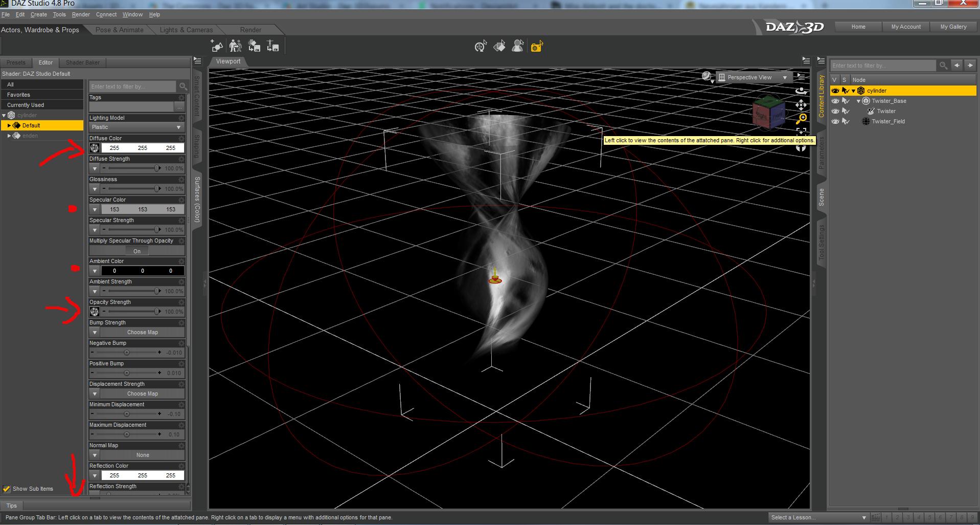Screen dimensions: 980x525
Task: Click the Tags property gear icon
Action: tap(181, 97)
